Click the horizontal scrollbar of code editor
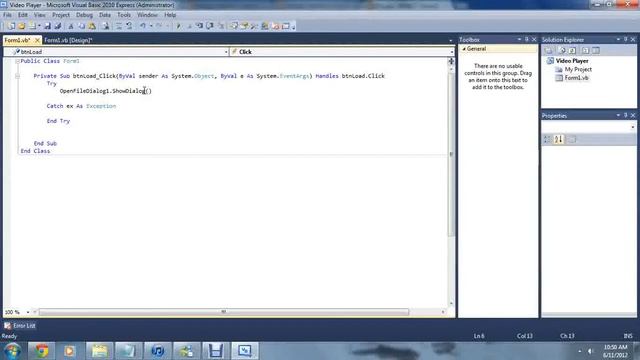640x360 pixels. pos(224,312)
